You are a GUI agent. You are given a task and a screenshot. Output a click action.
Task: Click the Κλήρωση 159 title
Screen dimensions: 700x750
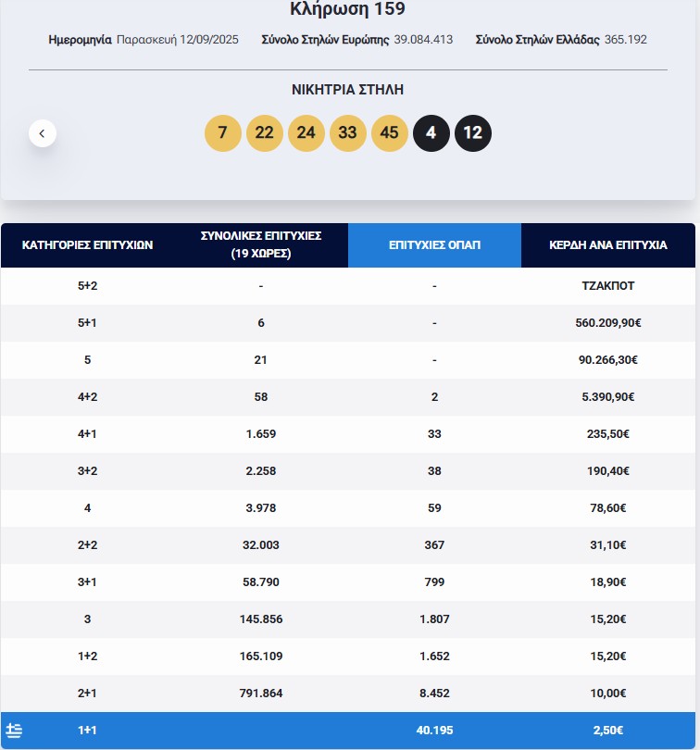[x=345, y=11]
